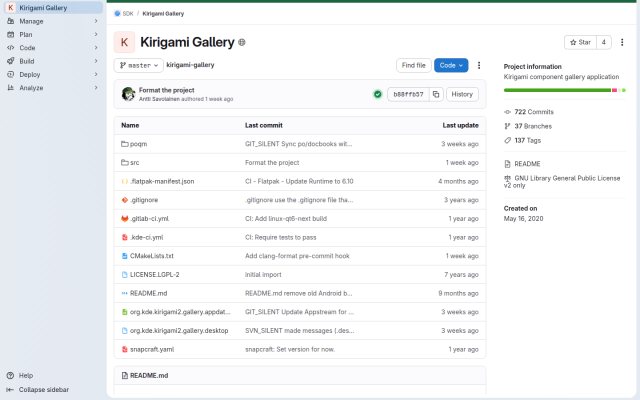The height and width of the screenshot is (400, 640).
Task: Expand the Manage sidebar section
Action: tap(53, 21)
